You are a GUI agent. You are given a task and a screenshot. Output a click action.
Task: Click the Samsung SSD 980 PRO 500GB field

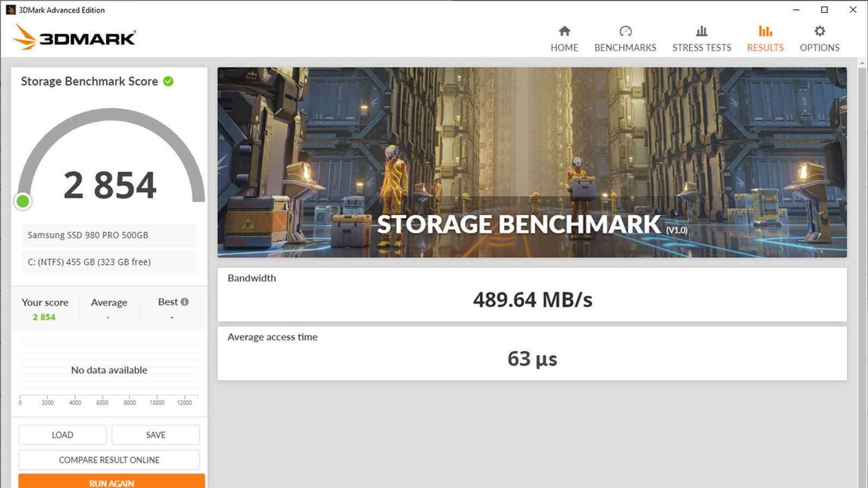click(x=109, y=235)
